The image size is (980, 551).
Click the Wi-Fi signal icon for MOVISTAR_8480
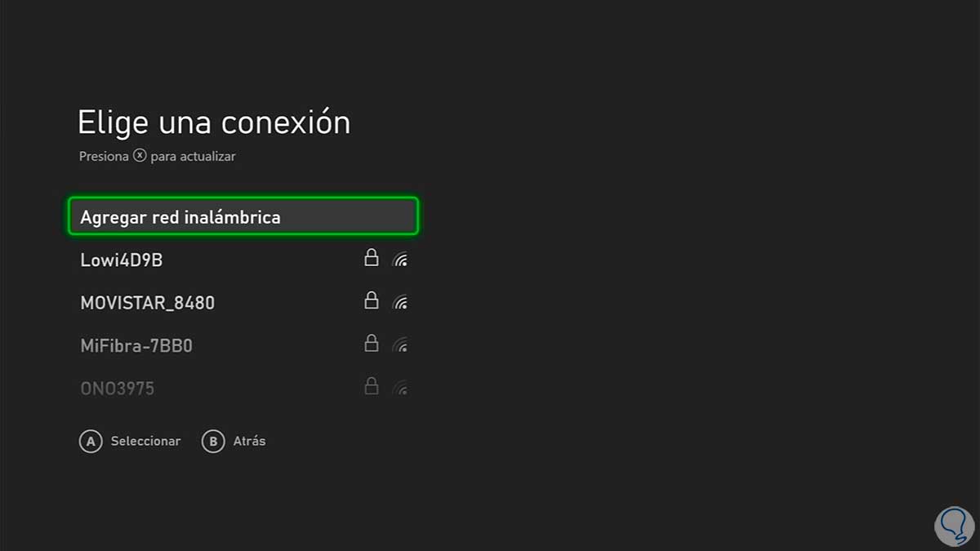(400, 303)
